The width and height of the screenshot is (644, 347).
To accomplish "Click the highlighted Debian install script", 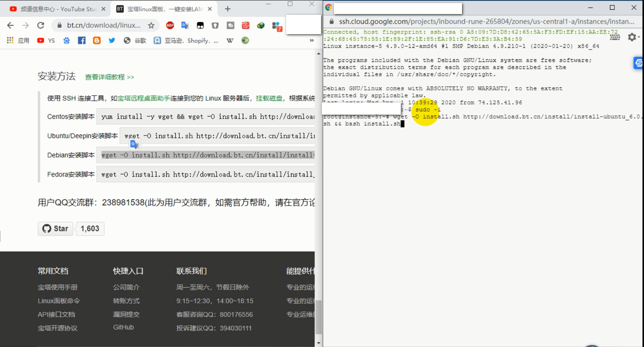I will (x=206, y=155).
